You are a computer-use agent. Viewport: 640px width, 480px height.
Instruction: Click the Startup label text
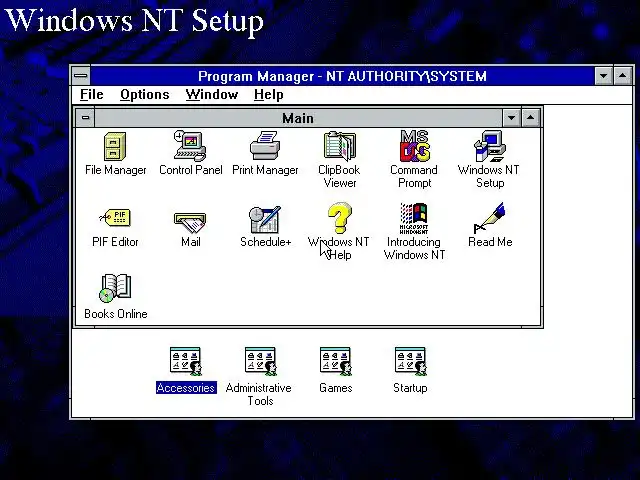pyautogui.click(x=410, y=388)
